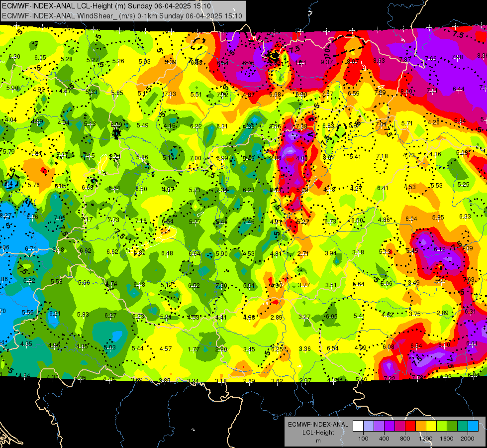Pick the teal legend swatch left of the 2000 tick
Screen dimensions: 487x448
click(x=463, y=426)
